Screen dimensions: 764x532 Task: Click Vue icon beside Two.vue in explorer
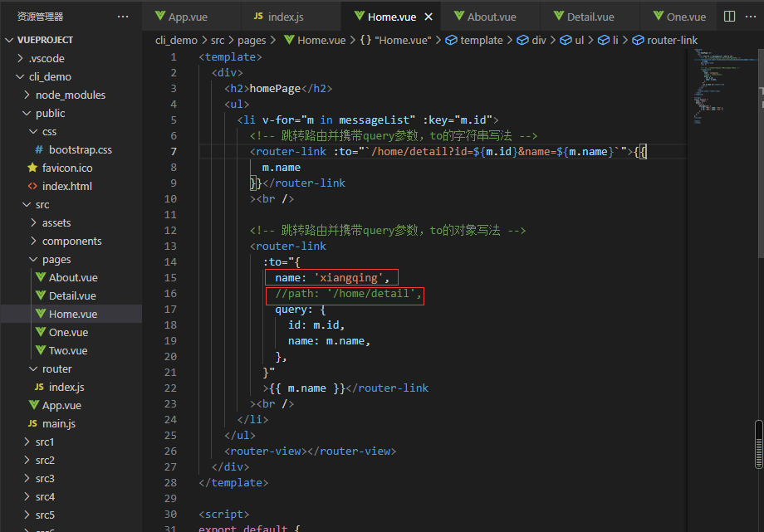click(41, 350)
